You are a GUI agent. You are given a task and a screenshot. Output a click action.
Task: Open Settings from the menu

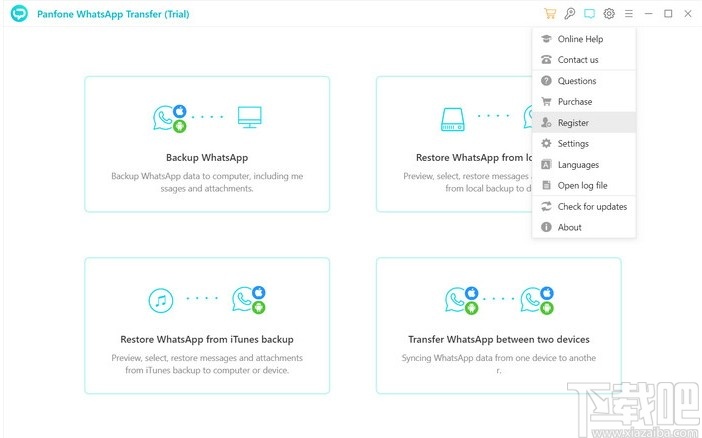(x=584, y=143)
